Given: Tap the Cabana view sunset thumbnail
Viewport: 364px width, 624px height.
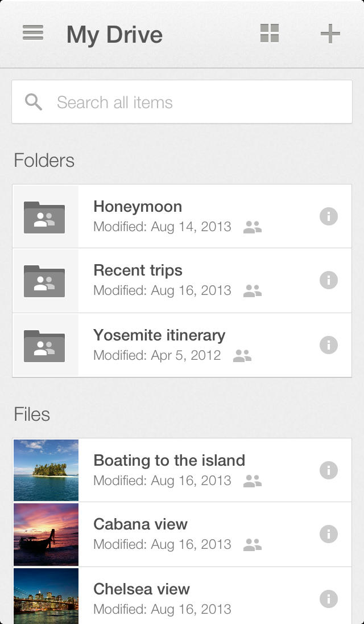Looking at the screenshot, I should [46, 534].
